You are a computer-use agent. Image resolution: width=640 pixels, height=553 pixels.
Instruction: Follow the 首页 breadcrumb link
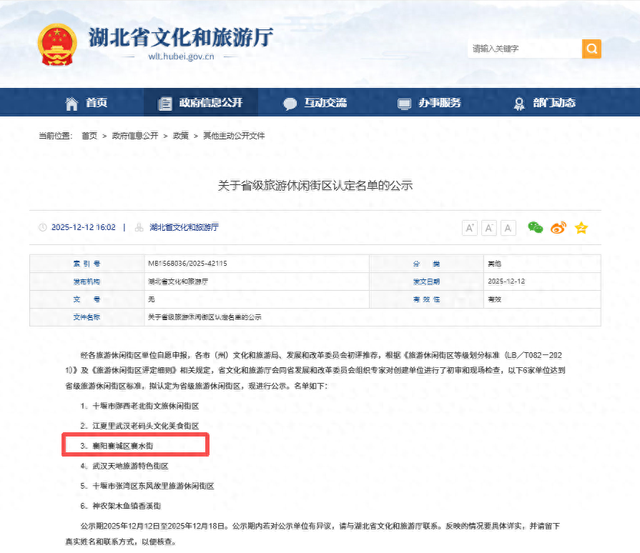(89, 136)
